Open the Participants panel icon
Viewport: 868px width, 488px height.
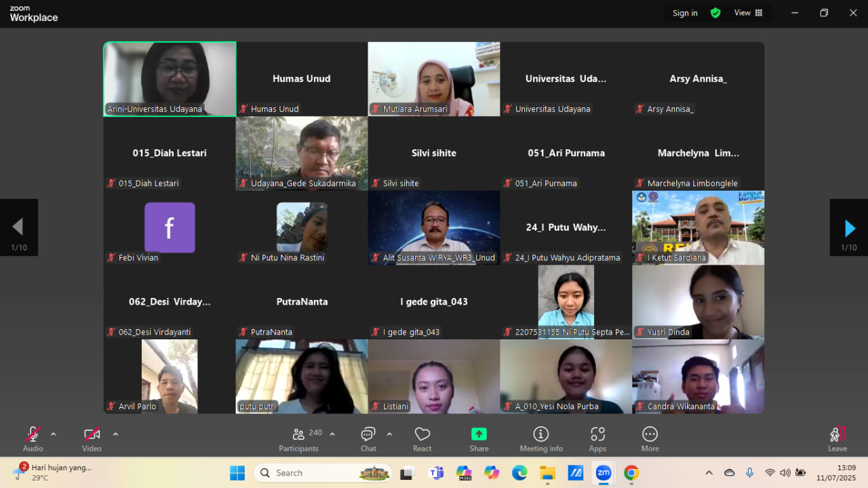(x=298, y=434)
